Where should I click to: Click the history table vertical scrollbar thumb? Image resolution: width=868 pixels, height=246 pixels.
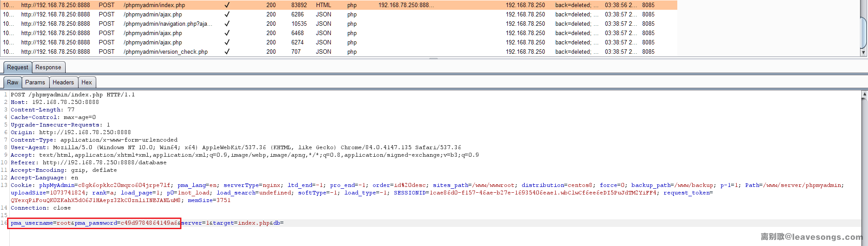[863, 31]
